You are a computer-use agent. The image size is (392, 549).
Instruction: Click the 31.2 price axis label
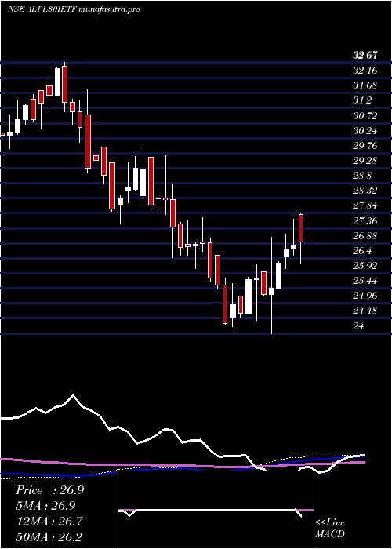(362, 100)
